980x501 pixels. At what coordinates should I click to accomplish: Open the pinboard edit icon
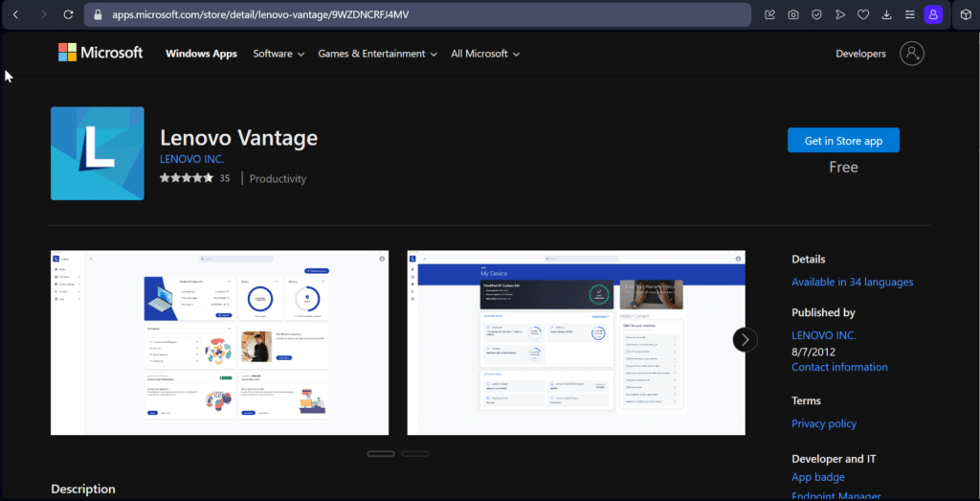point(770,14)
